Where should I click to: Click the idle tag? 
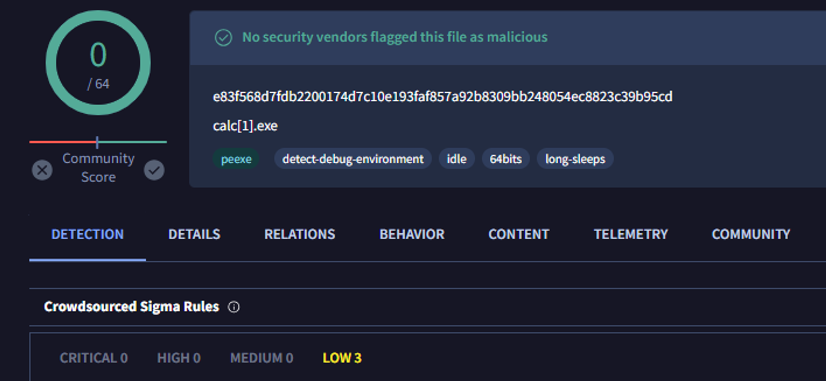[x=457, y=159]
